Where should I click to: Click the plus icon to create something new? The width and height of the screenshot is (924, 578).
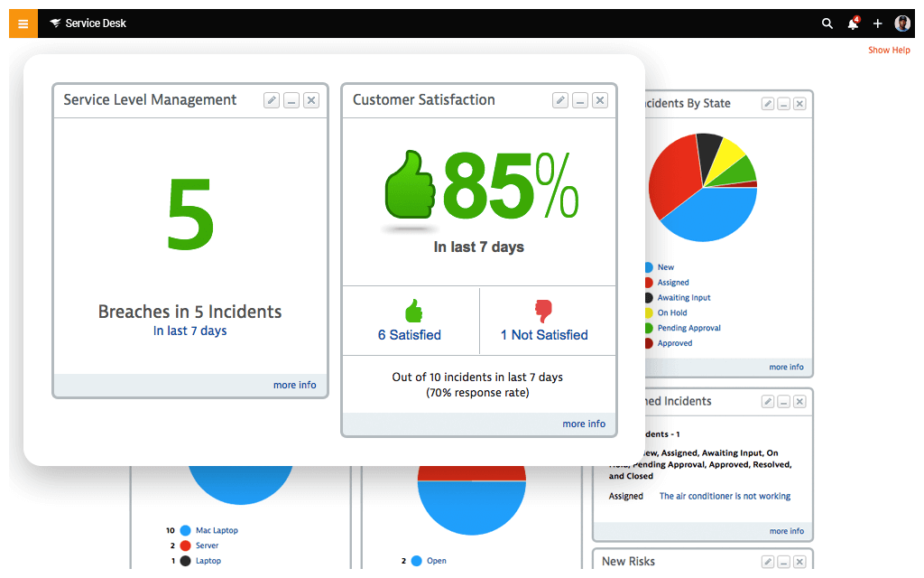point(877,23)
